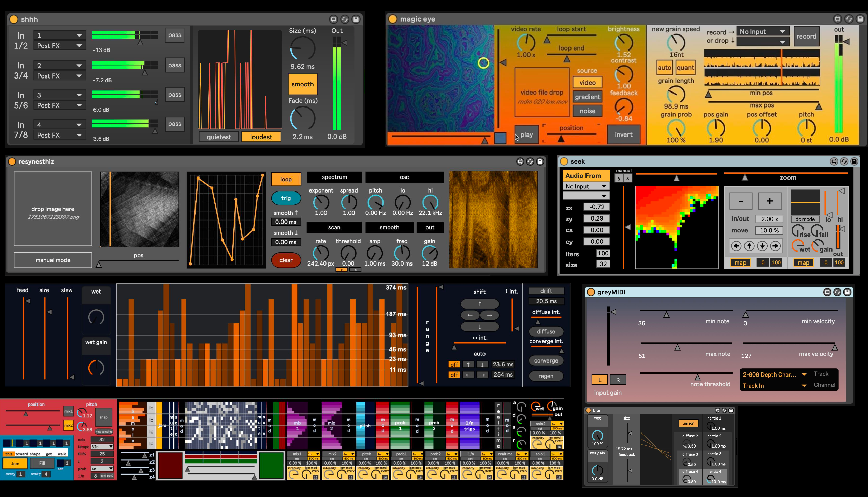Open the No Input dropdown under Audio From
The image size is (868, 497).
pyautogui.click(x=586, y=186)
